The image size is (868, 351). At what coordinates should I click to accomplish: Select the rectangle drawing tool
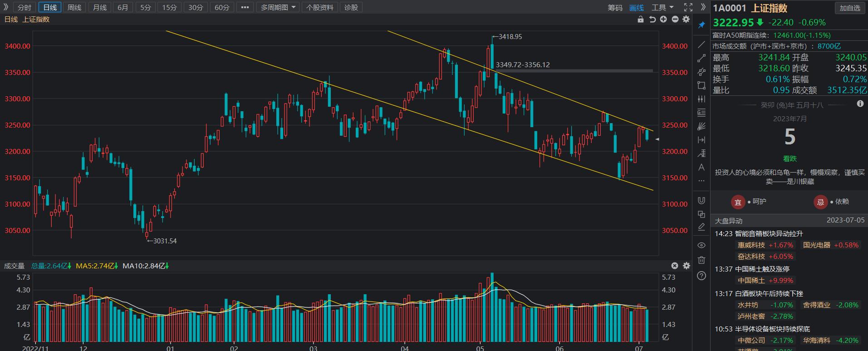[x=701, y=85]
